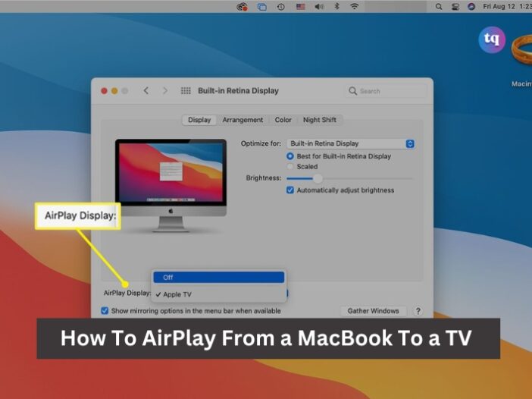Screen dimensions: 532x399
Task: Click the iMac display preview image
Action: point(171,185)
